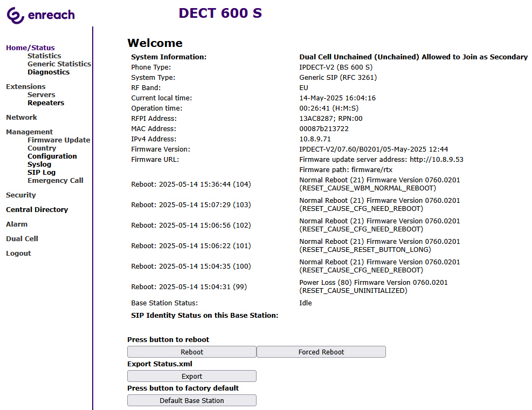Go to Repeaters page

[x=46, y=103]
